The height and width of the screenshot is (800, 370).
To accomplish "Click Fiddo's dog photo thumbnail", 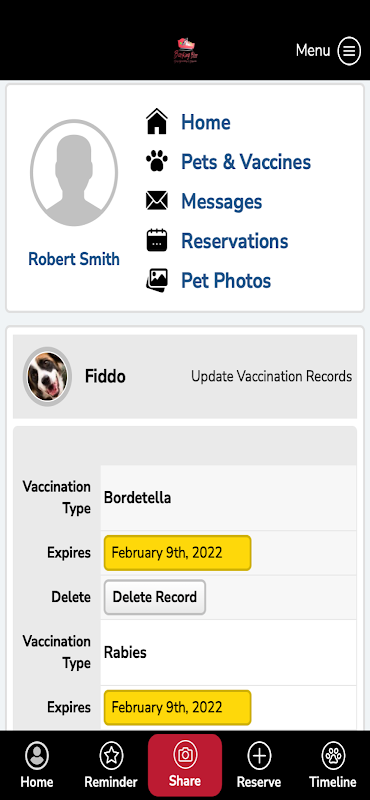I will (x=47, y=377).
